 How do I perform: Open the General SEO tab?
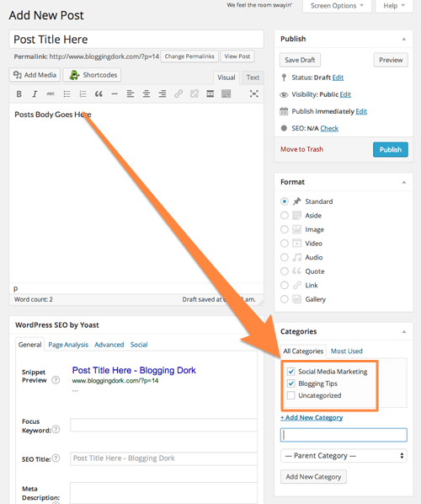(29, 345)
